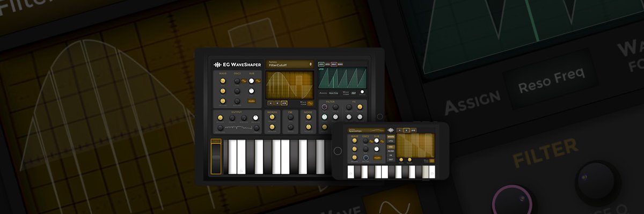Click the WaveShaper logo icon on the phone

pyautogui.click(x=391, y=130)
